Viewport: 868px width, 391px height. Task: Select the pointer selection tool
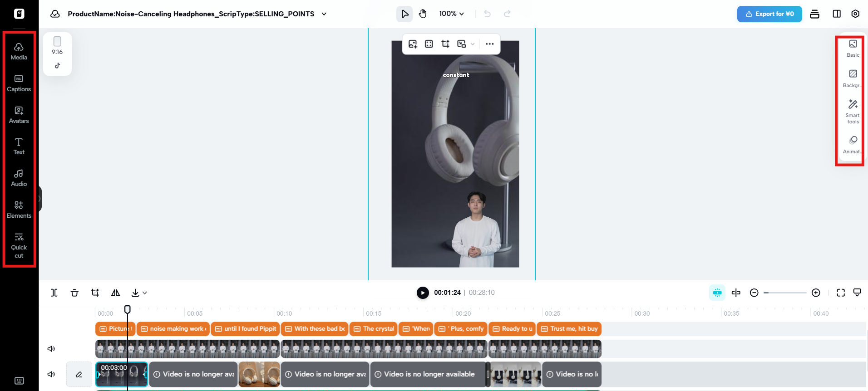404,14
